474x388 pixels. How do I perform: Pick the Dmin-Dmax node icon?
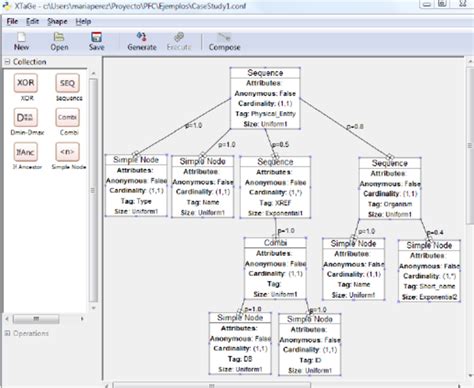(x=26, y=118)
